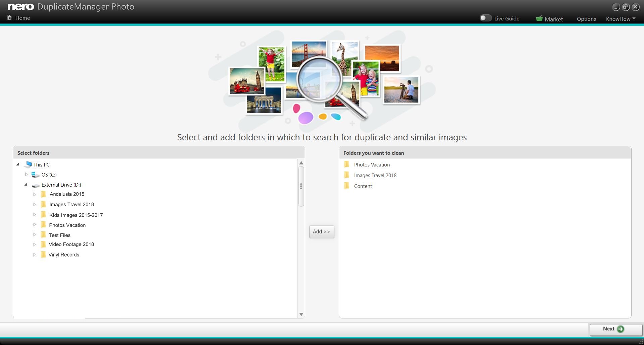
Task: Click the folder tree scroll down arrow
Action: click(301, 314)
